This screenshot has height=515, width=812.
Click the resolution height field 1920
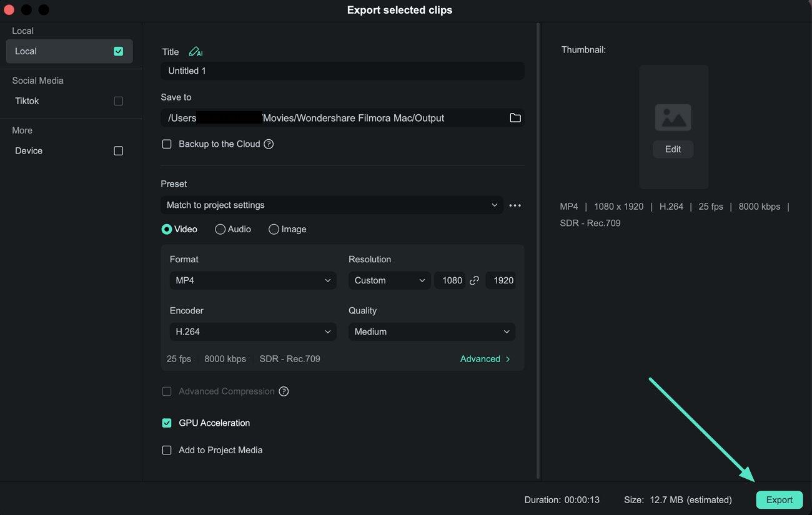coord(502,281)
